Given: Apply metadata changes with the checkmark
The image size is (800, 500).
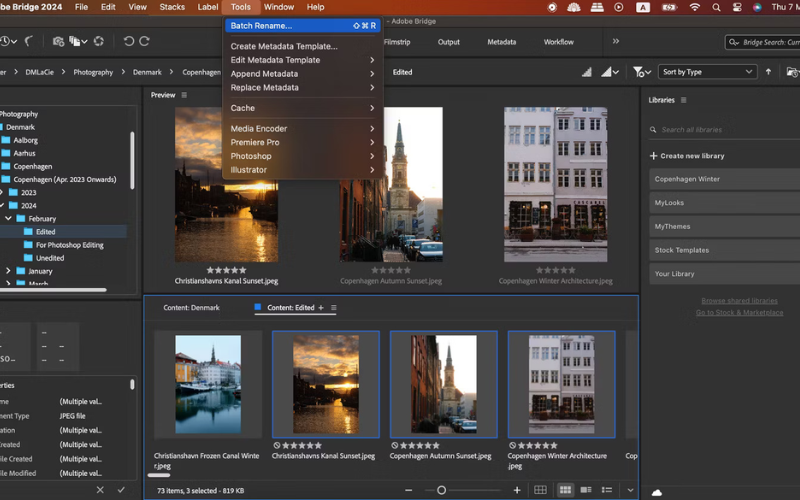Looking at the screenshot, I should 121,490.
